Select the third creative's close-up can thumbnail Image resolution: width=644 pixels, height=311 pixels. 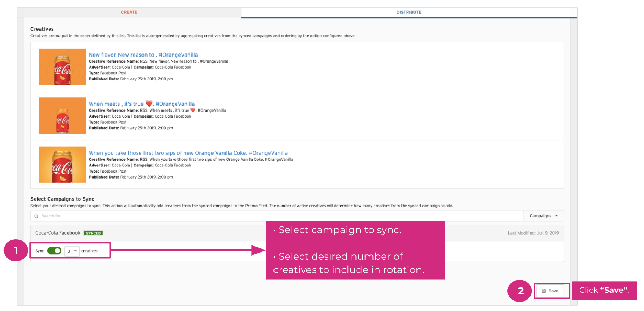[x=62, y=165]
